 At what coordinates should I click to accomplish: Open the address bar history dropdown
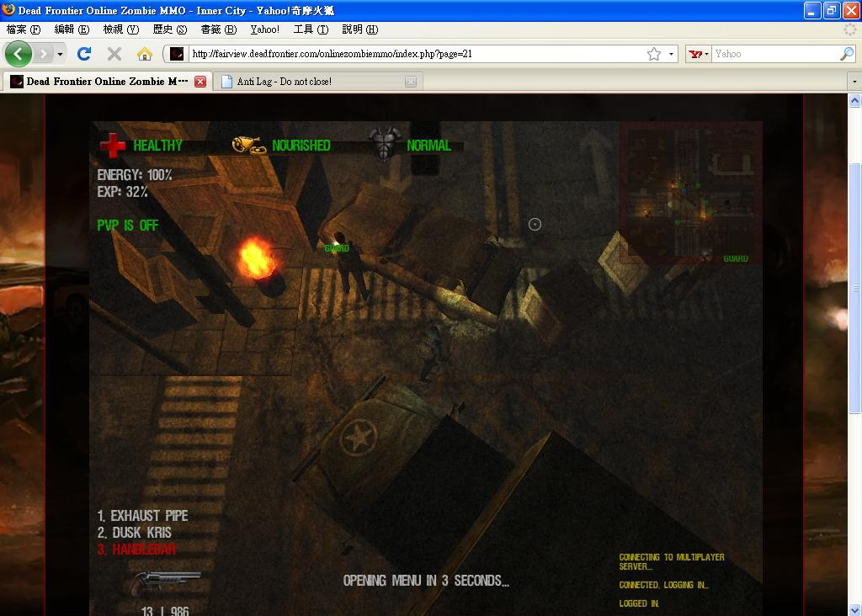pos(671,54)
